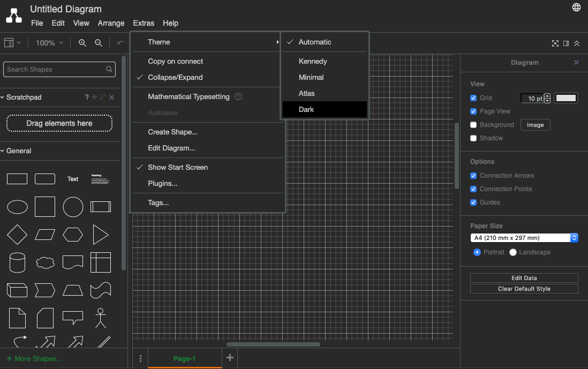Close the Scratchpad section
This screenshot has height=369, width=588.
(112, 97)
